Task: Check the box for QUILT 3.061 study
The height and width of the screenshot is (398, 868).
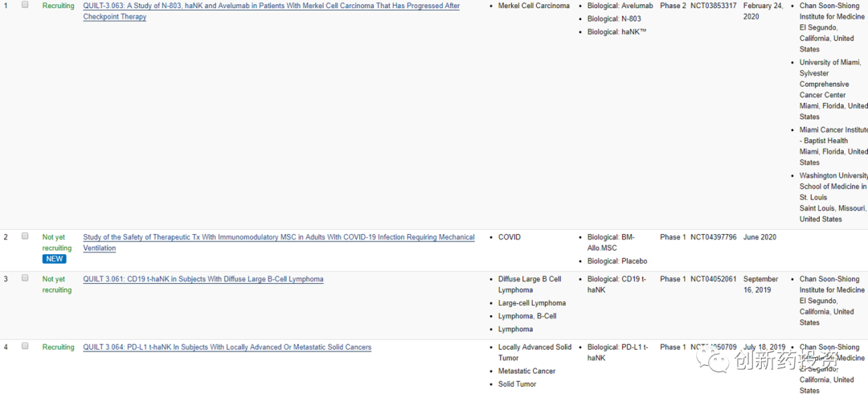Action: 25,278
